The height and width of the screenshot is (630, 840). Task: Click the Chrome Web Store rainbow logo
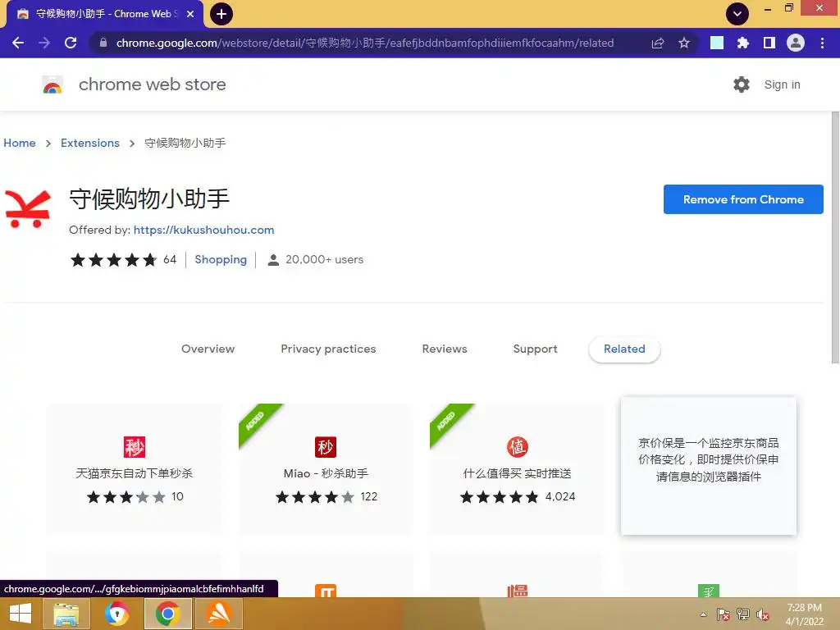click(x=52, y=84)
